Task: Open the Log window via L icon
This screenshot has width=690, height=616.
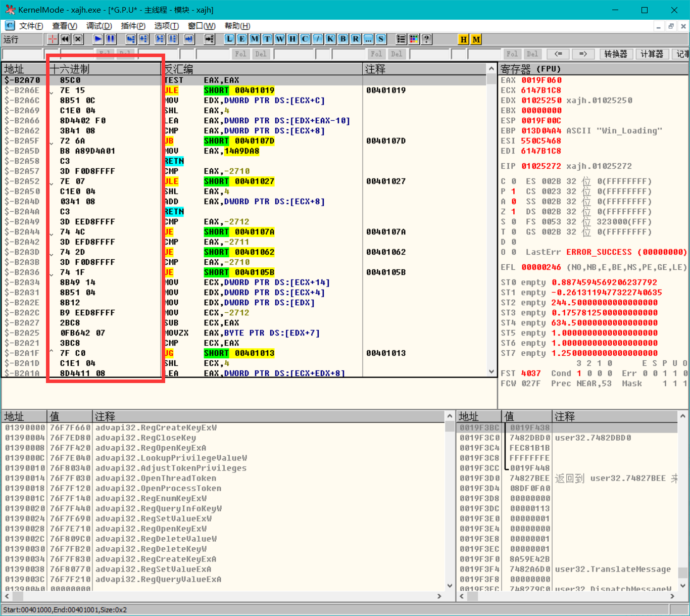Action: pyautogui.click(x=229, y=39)
